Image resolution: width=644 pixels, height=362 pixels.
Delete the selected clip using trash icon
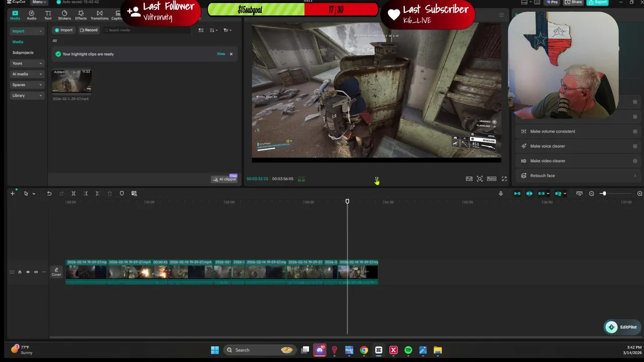click(x=110, y=194)
